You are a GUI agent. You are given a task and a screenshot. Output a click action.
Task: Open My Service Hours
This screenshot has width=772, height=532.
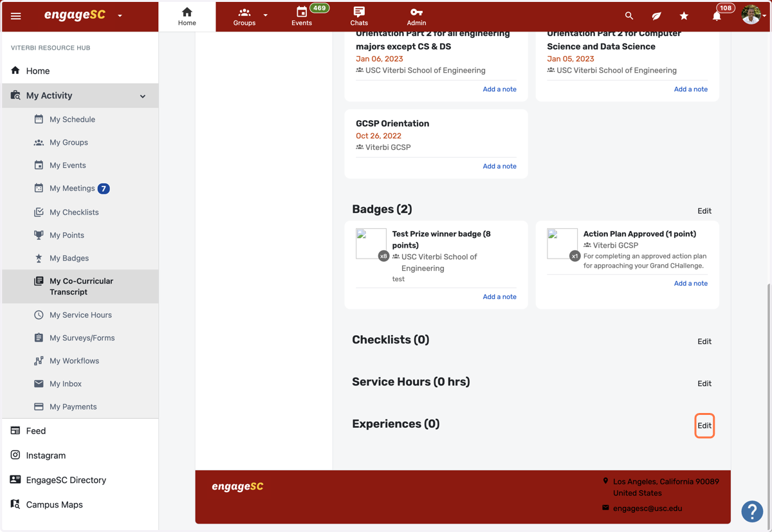pyautogui.click(x=80, y=315)
